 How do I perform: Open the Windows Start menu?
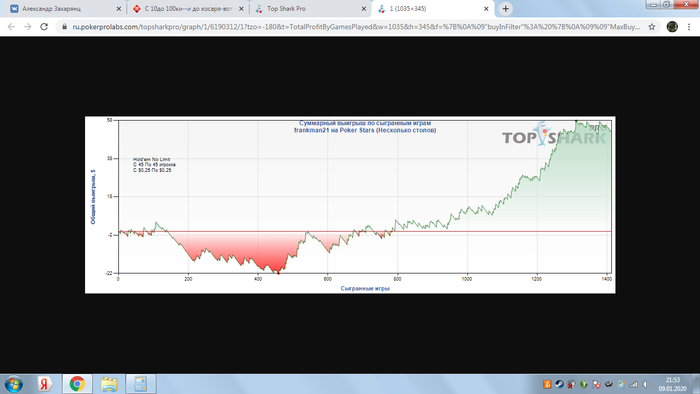13,384
